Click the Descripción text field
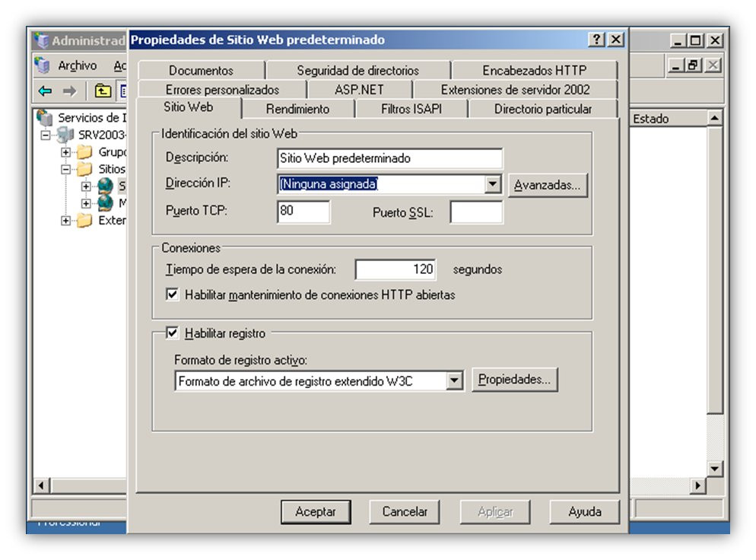The width and height of the screenshot is (756, 560). coord(389,158)
